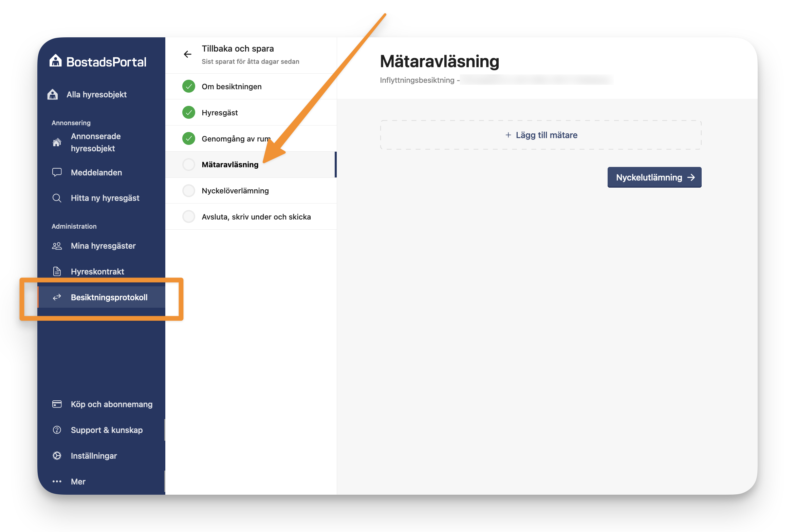Click the Inställningar gear icon
Screen dimensions: 795x532
(x=57, y=456)
